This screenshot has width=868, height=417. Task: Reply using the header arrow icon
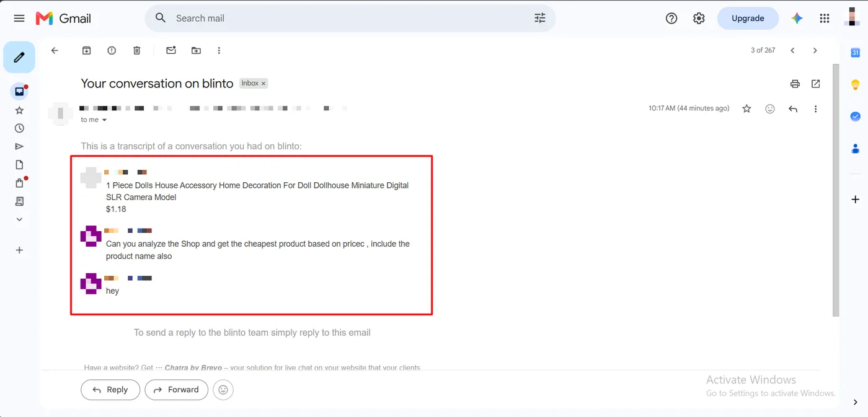pyautogui.click(x=793, y=109)
